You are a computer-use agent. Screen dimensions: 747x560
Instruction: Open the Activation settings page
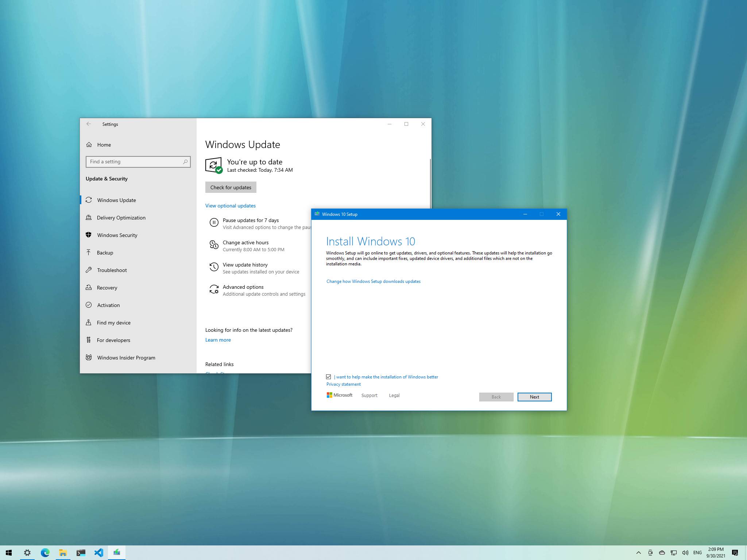(108, 305)
